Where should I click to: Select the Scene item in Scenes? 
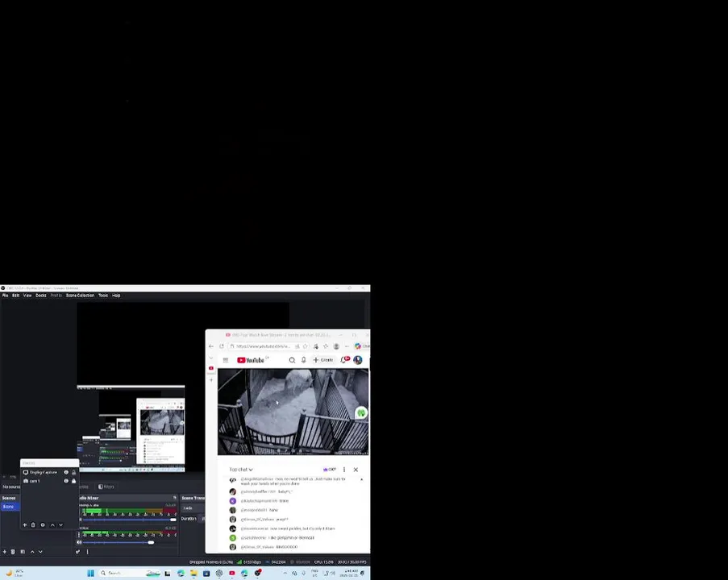10,507
